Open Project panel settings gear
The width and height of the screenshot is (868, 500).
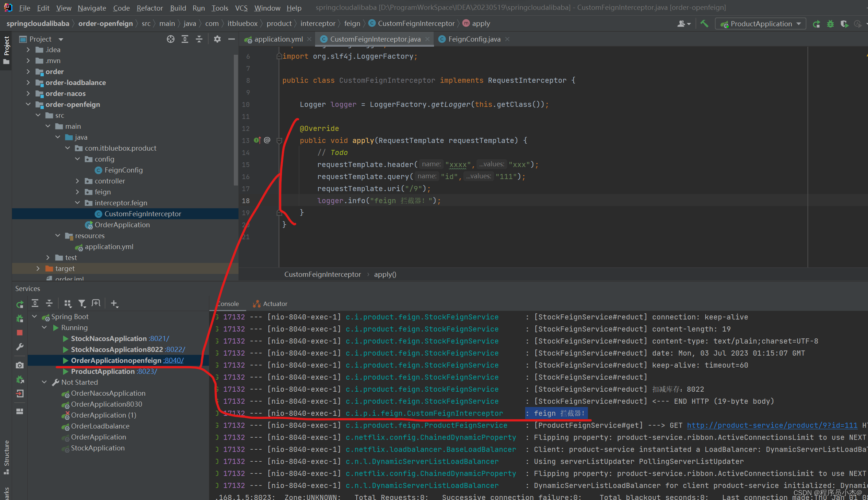tap(217, 39)
